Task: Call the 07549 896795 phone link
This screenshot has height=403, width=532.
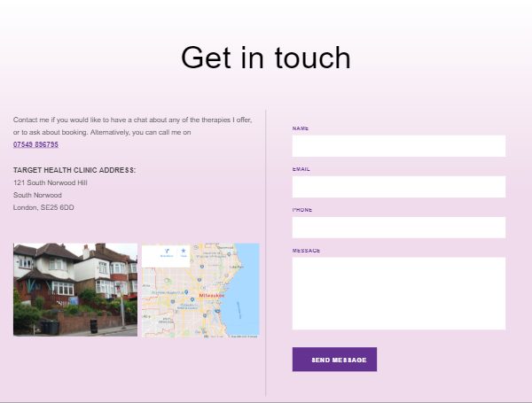Action: click(35, 144)
